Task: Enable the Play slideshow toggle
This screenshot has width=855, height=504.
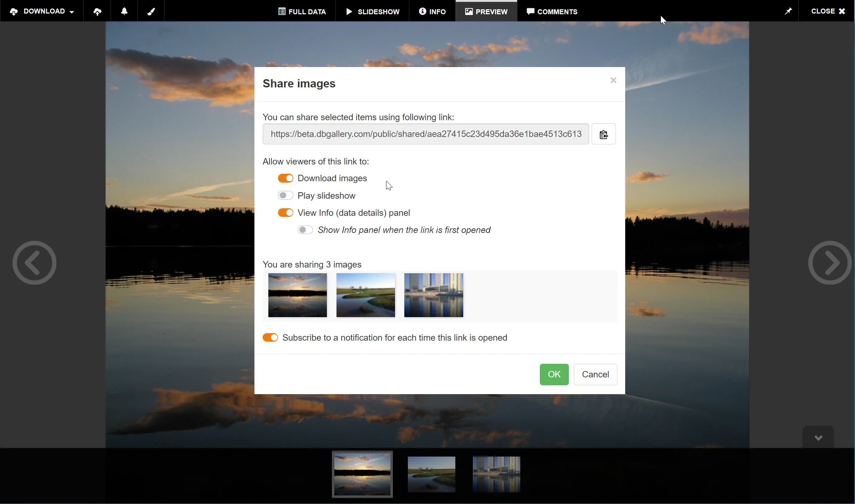Action: click(285, 195)
